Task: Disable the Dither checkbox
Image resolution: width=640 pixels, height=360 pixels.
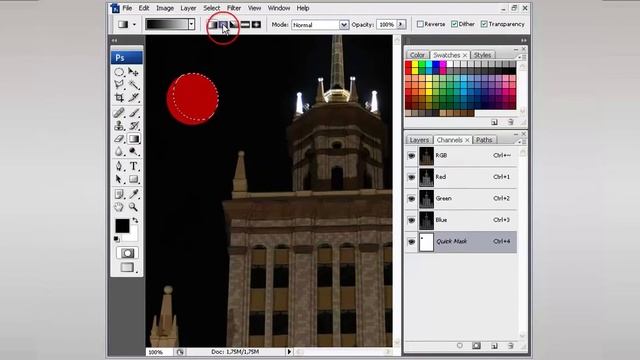Action: pyautogui.click(x=454, y=24)
